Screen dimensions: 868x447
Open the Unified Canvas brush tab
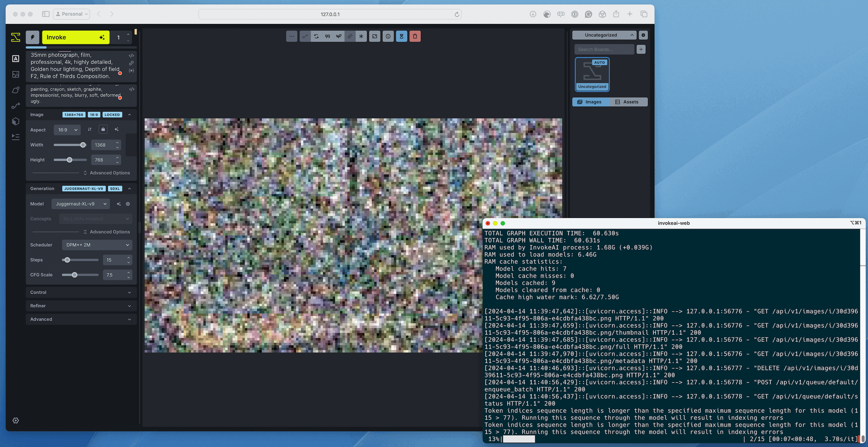point(15,90)
